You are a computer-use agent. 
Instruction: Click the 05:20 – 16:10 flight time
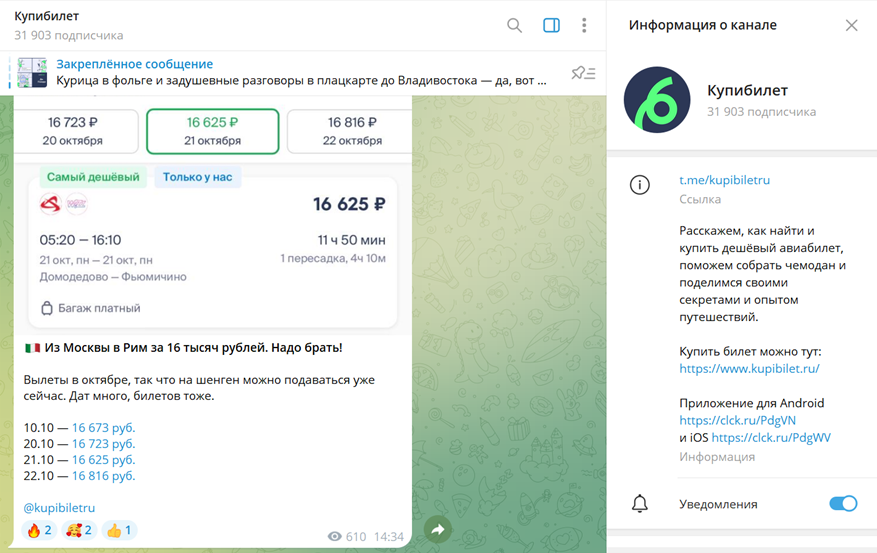80,240
